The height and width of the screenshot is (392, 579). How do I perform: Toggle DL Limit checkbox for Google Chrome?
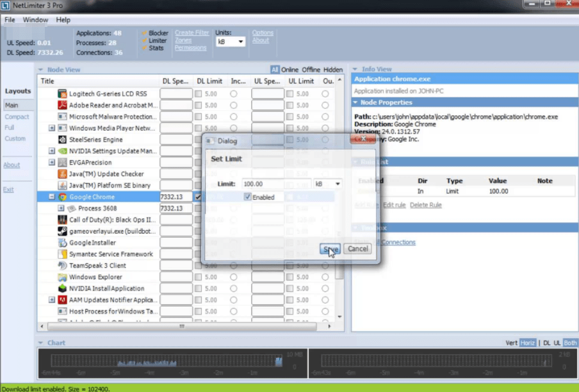[x=199, y=197]
